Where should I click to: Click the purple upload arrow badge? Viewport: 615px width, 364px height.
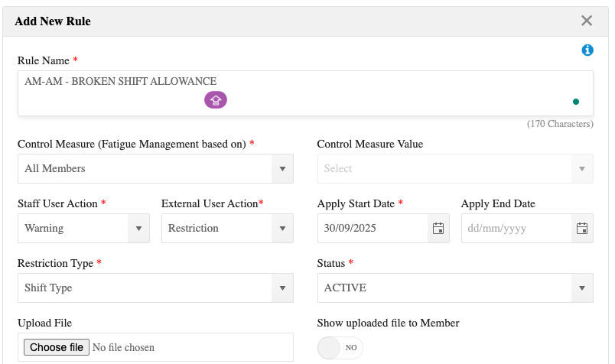coord(215,100)
